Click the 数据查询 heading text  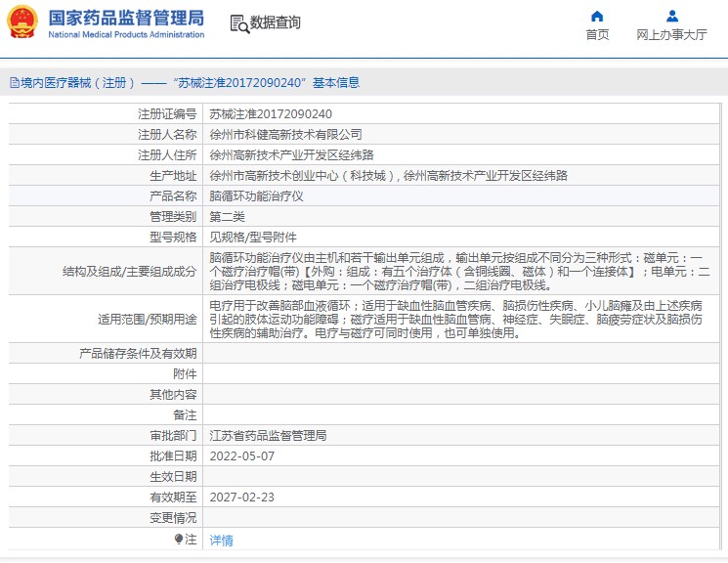276,22
